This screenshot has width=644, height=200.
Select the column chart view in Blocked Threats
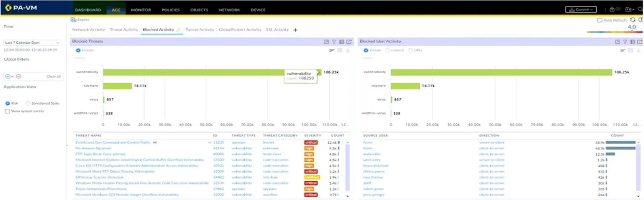pos(348,50)
